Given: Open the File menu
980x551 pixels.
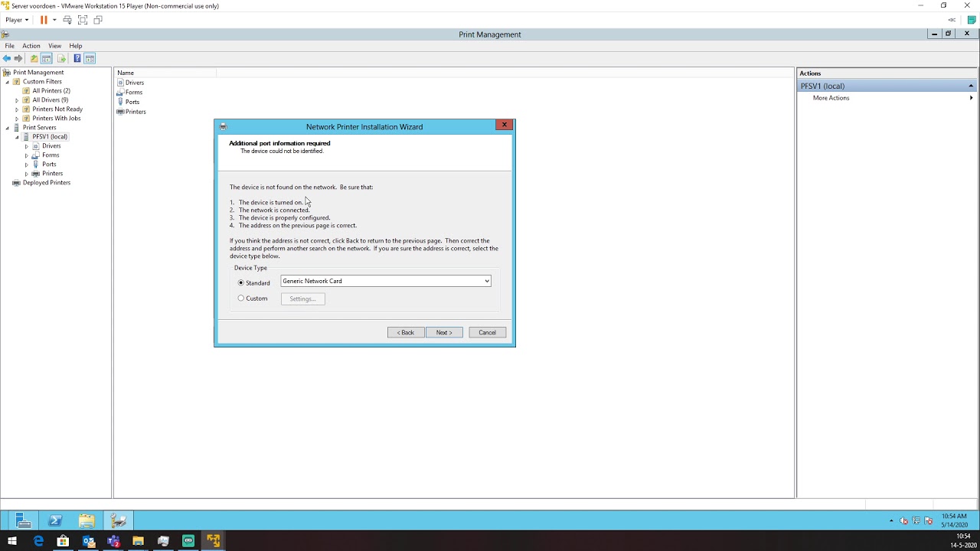Looking at the screenshot, I should (x=9, y=46).
